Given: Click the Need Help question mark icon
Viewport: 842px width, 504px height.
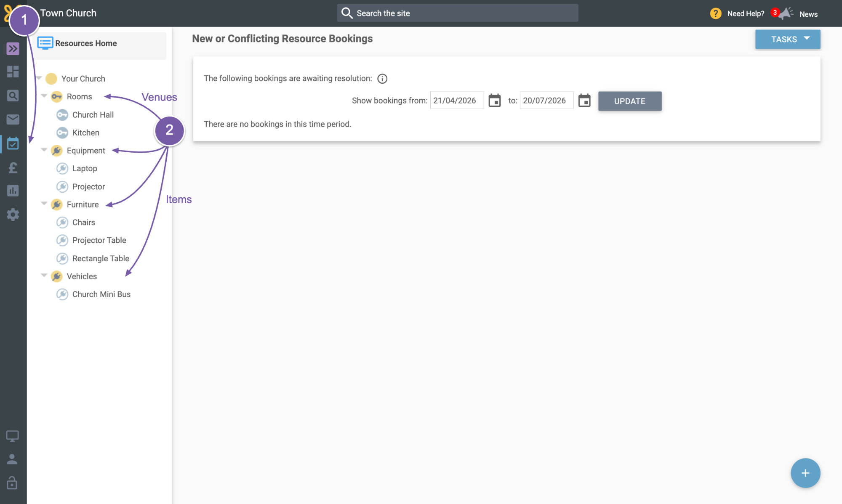Looking at the screenshot, I should click(715, 13).
